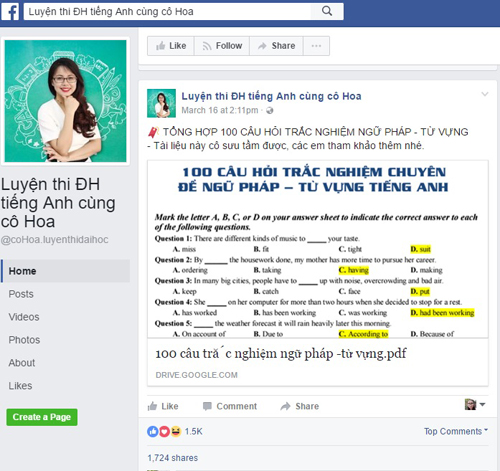500x471 pixels.
Task: Open the profile selector dropdown beside Share
Action: pos(475,404)
